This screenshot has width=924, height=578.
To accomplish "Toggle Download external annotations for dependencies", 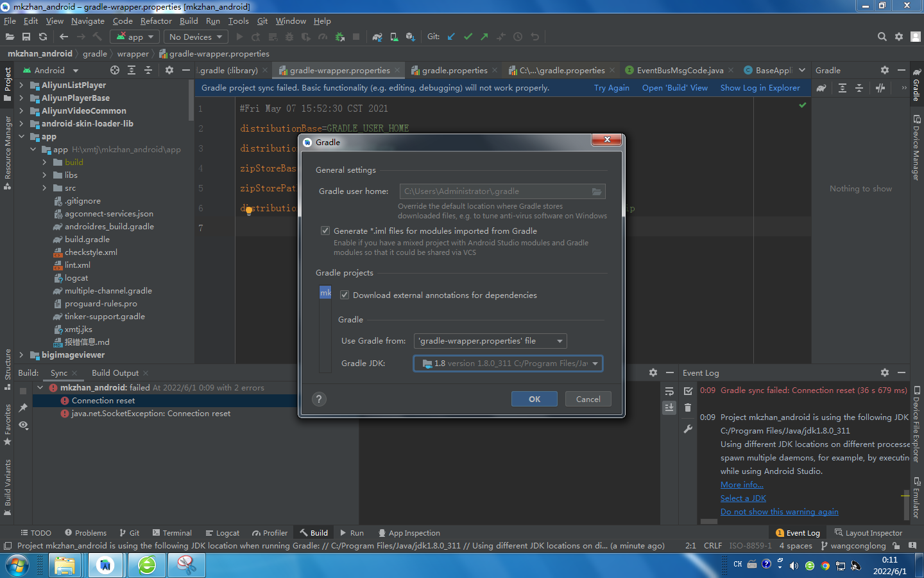I will 345,295.
